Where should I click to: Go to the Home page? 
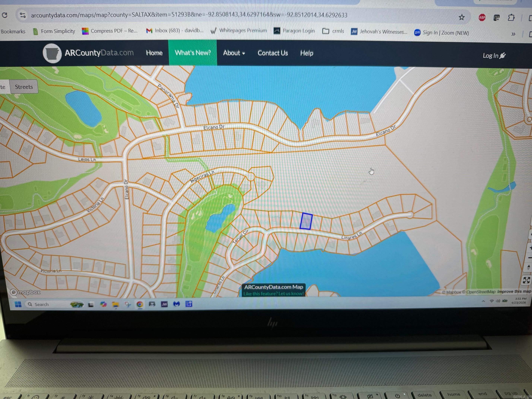[154, 53]
